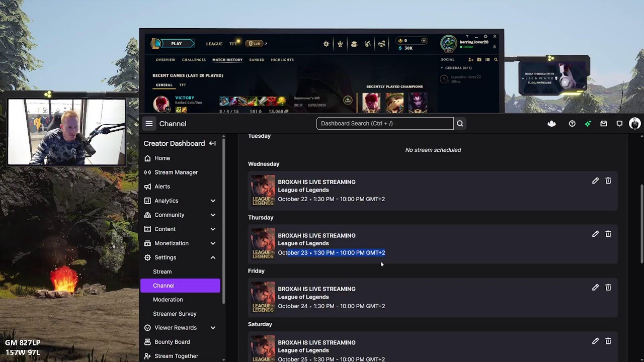Download the replay of the Victory match
Image resolution: width=644 pixels, height=362 pixels.
pyautogui.click(x=348, y=100)
